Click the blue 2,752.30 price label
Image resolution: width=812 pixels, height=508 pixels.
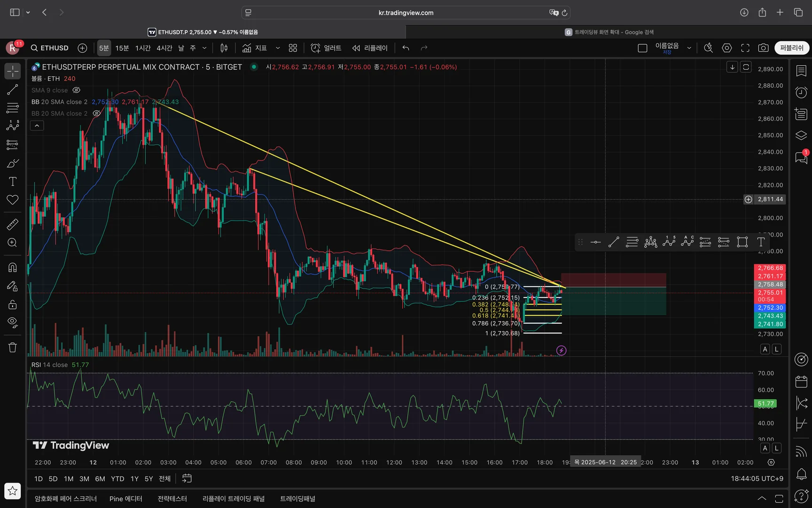770,308
